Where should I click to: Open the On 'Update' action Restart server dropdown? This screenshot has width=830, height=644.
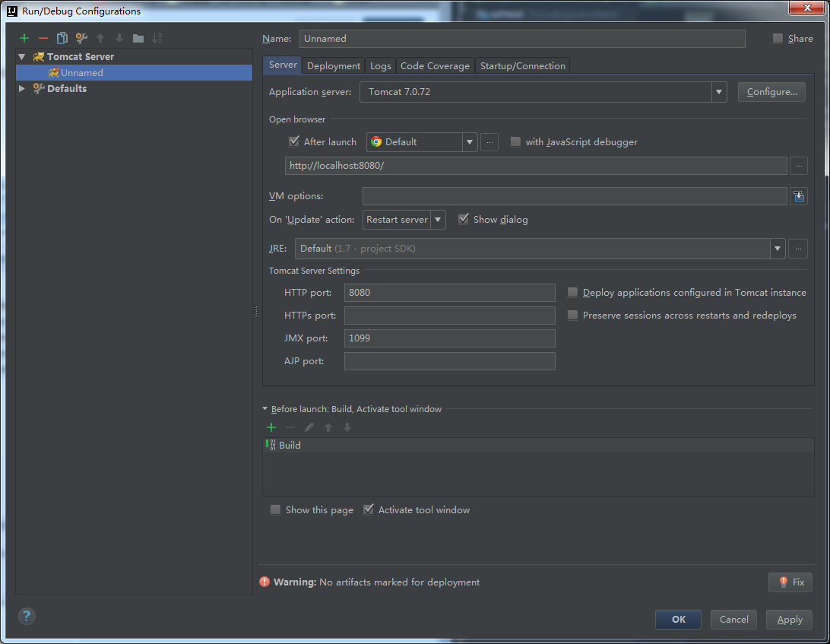click(x=438, y=220)
